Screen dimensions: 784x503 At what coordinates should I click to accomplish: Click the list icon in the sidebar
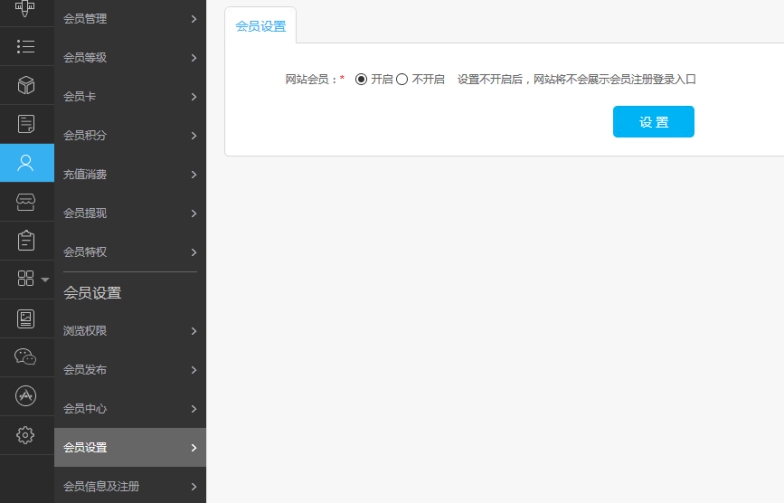pyautogui.click(x=26, y=46)
